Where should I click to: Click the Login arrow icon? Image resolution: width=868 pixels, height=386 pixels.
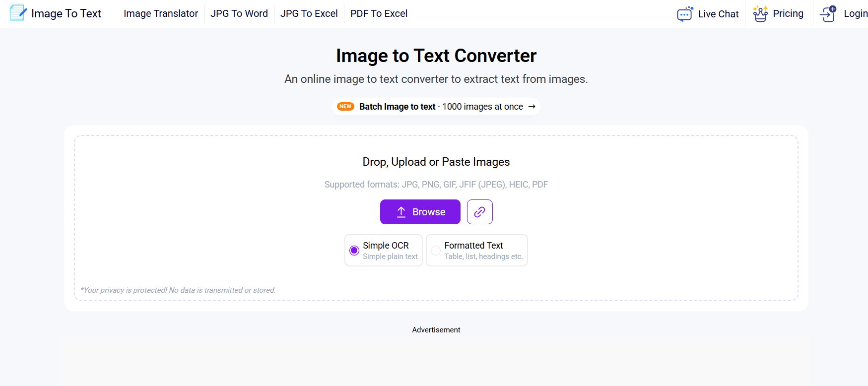[x=828, y=14]
